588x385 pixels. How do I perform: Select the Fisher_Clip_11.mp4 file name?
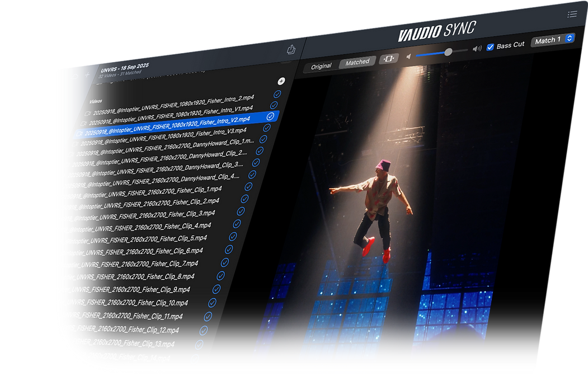click(x=121, y=316)
